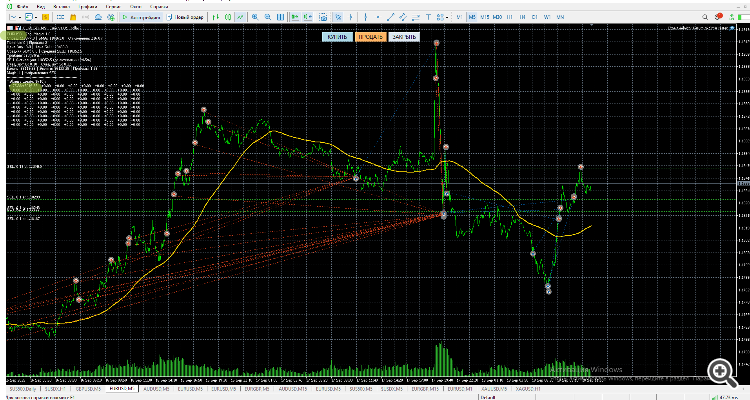Image resolution: width=750 pixels, height=400 pixels.
Task: Open the new chart tool
Action: (12, 17)
